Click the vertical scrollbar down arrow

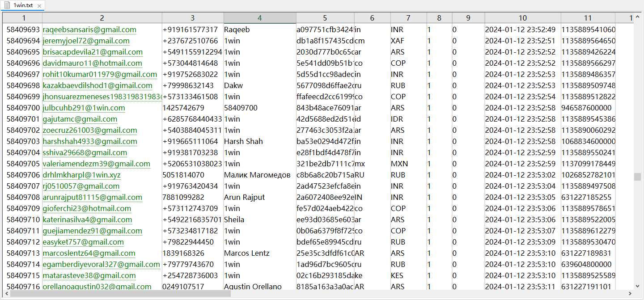click(637, 286)
